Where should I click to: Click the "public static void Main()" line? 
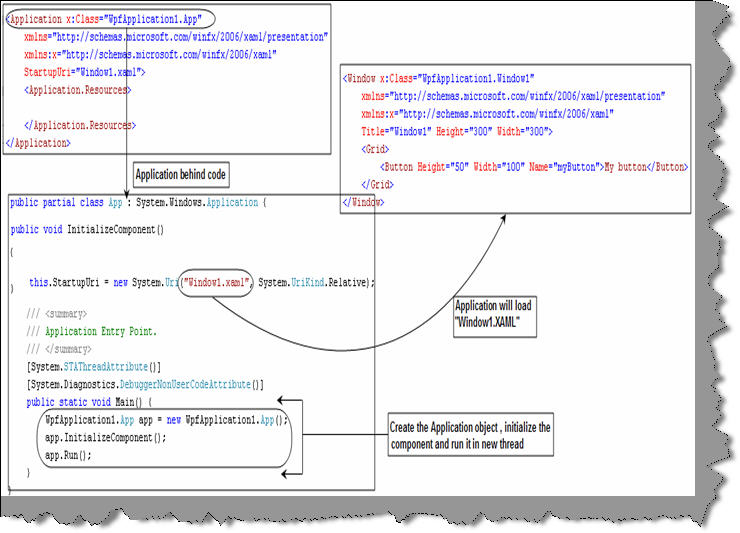coord(89,402)
